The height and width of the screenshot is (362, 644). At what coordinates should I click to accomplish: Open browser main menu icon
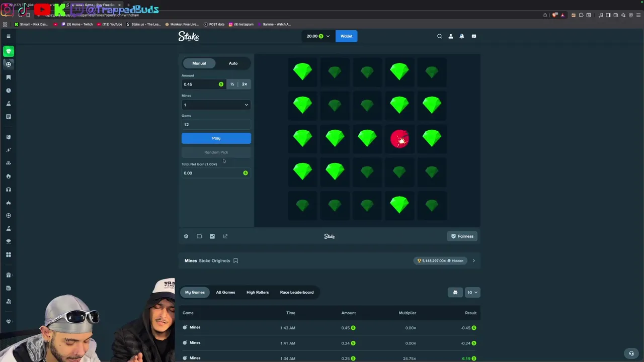coord(638,15)
